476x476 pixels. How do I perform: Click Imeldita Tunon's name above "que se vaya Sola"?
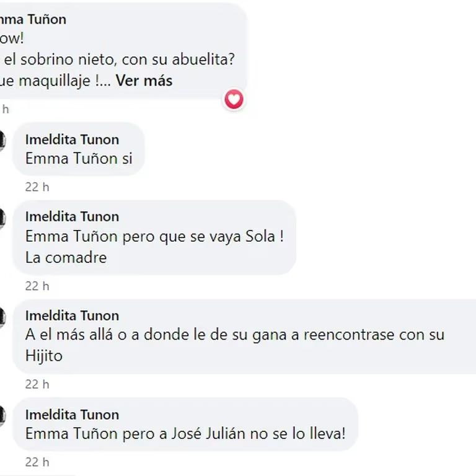pyautogui.click(x=72, y=216)
